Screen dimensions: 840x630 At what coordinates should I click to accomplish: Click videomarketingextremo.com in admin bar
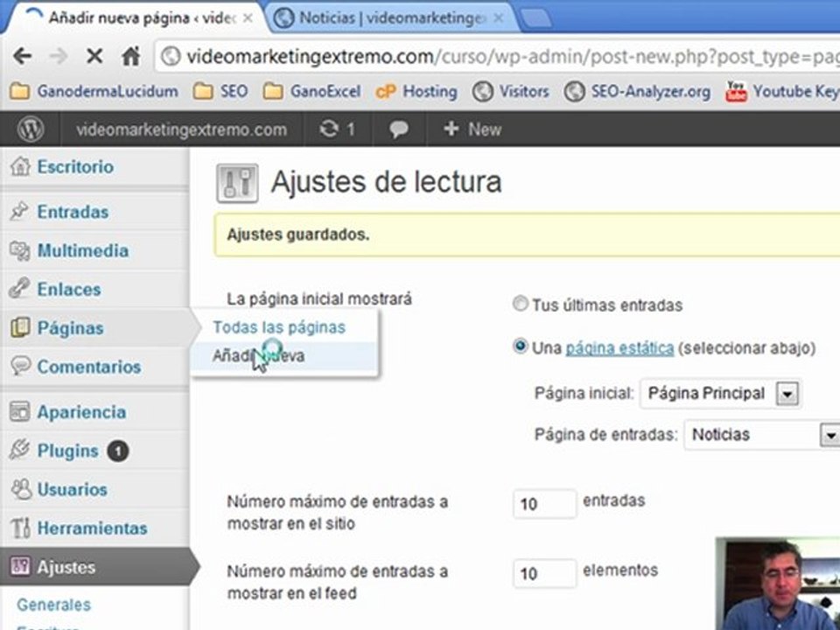[182, 129]
